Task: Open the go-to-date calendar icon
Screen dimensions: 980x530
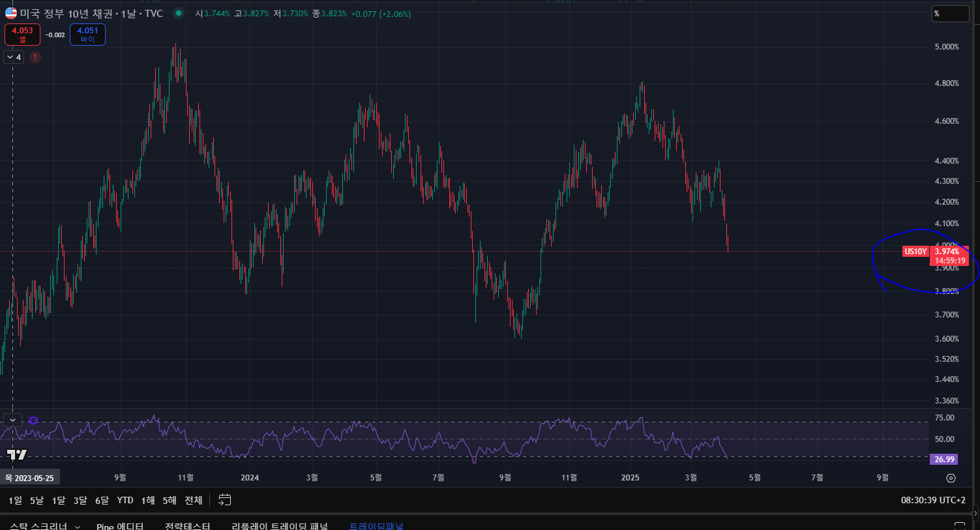Action: 225,500
